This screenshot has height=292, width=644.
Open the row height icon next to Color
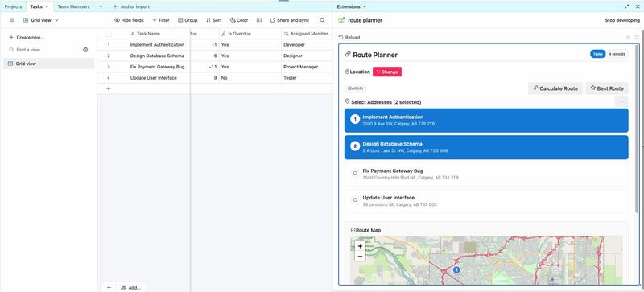coord(258,20)
